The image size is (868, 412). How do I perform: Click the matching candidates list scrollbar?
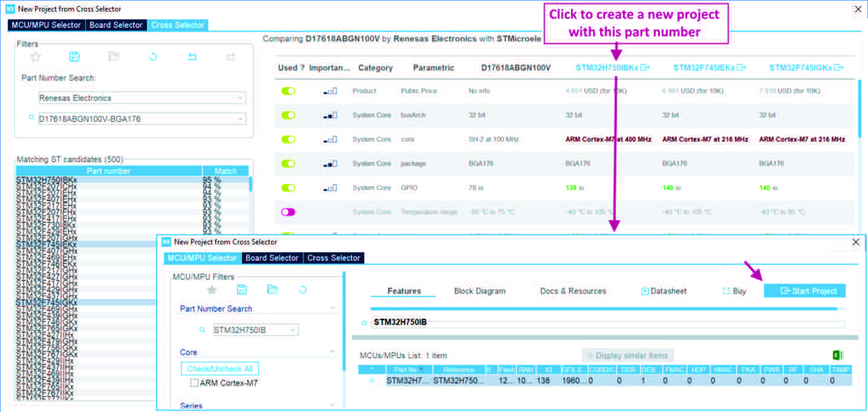pyautogui.click(x=250, y=183)
